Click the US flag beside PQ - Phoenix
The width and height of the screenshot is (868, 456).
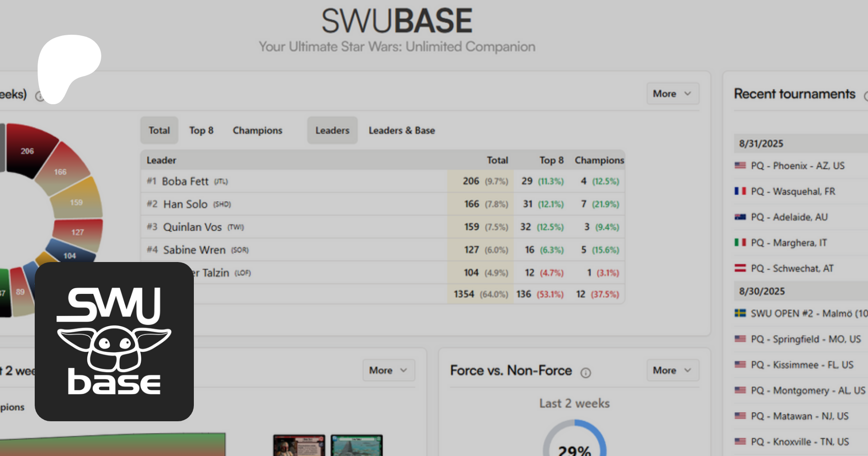[x=740, y=166]
